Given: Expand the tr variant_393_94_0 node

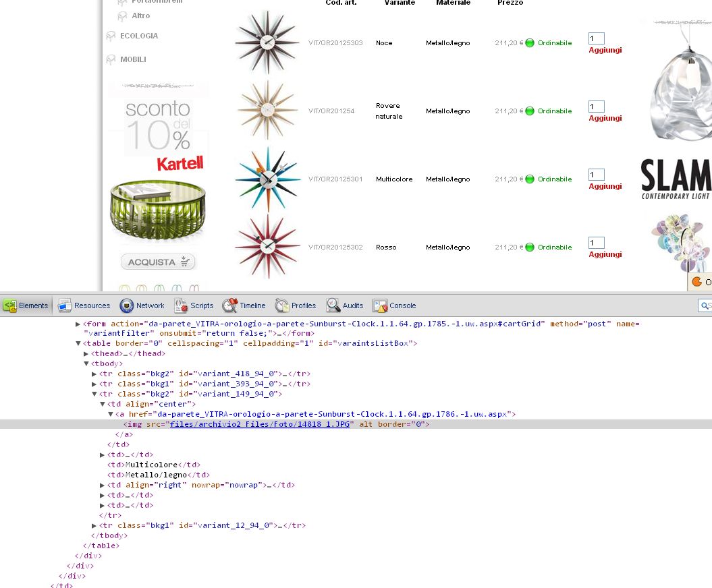Looking at the screenshot, I should (94, 384).
